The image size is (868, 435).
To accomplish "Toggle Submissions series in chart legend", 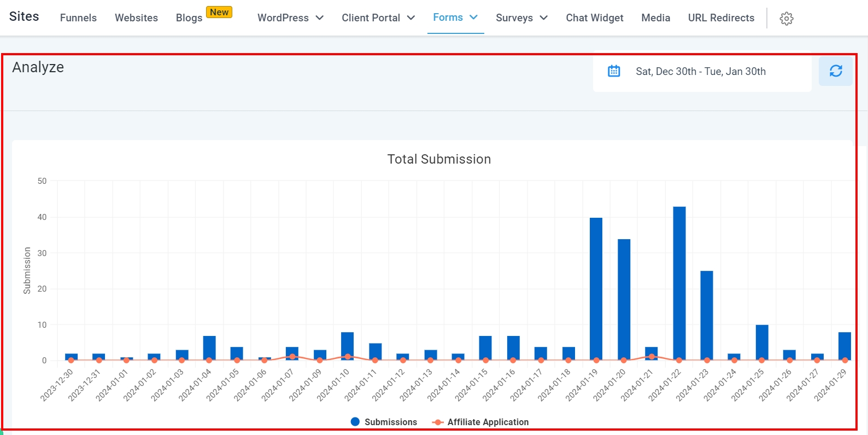I will 384,422.
